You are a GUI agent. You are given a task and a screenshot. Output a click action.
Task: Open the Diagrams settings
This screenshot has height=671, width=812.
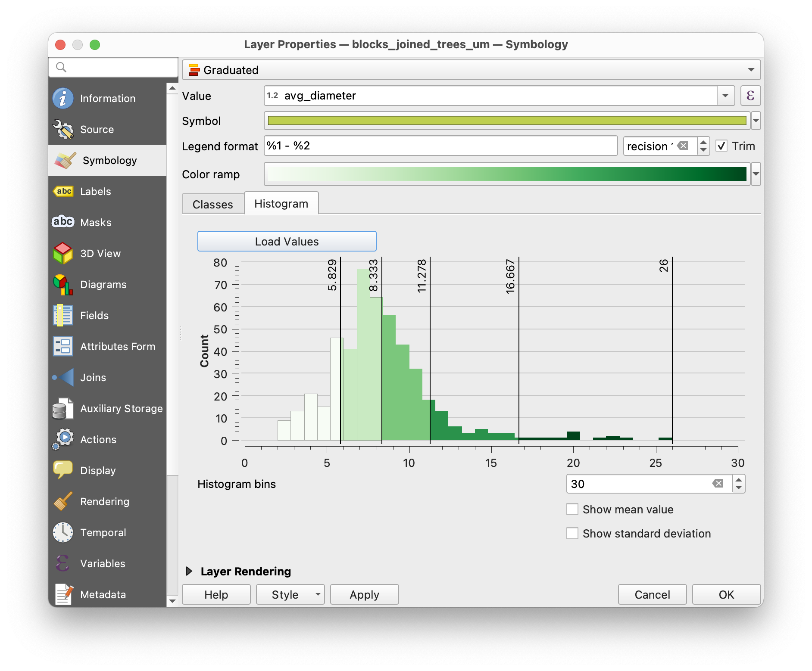[103, 284]
